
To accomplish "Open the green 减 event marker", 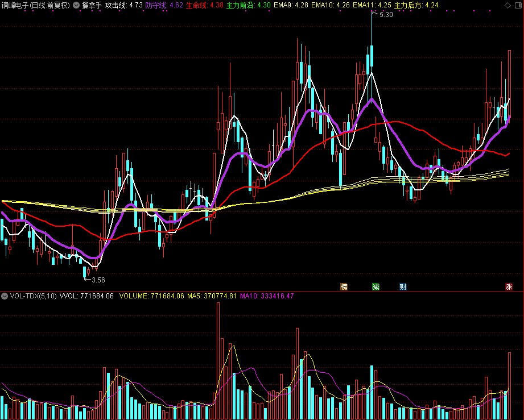I will point(376,286).
